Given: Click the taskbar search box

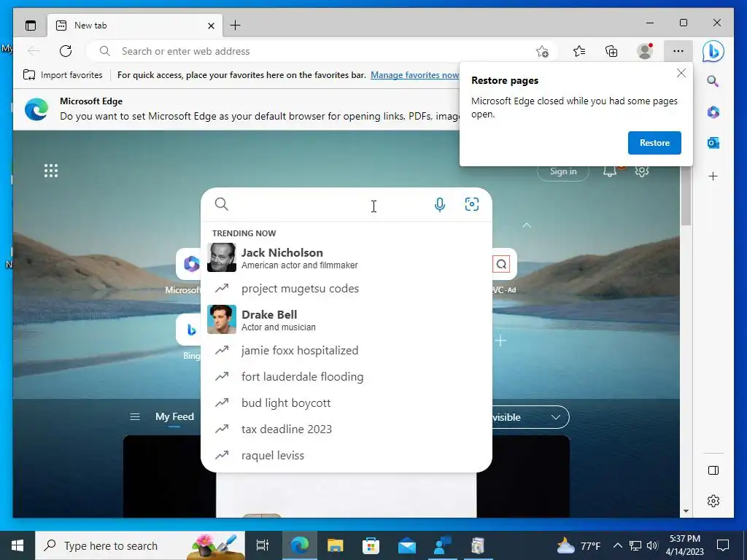Looking at the screenshot, I should pos(140,545).
